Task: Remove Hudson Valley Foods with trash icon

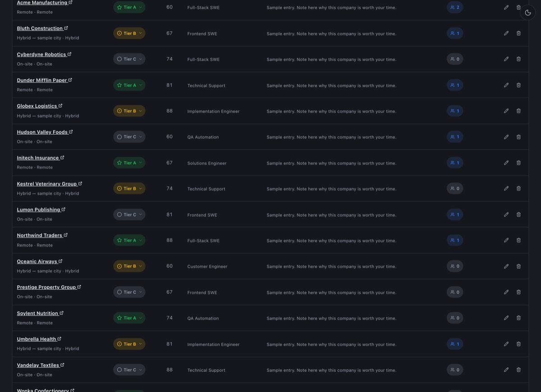Action: (518, 137)
